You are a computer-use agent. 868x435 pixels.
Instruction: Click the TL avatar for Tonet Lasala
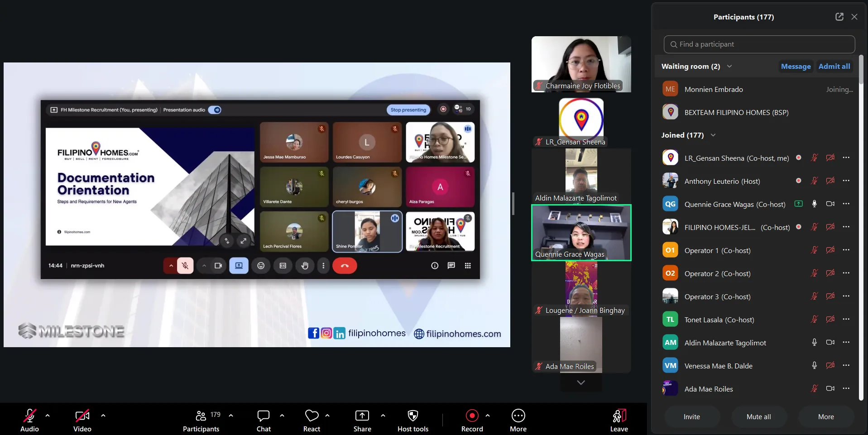click(x=670, y=320)
